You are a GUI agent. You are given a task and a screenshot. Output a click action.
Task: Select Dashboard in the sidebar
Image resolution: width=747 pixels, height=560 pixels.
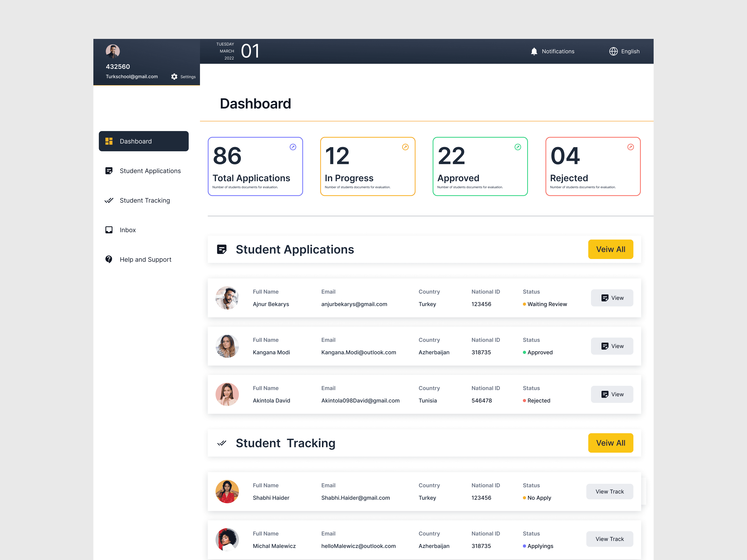point(144,141)
